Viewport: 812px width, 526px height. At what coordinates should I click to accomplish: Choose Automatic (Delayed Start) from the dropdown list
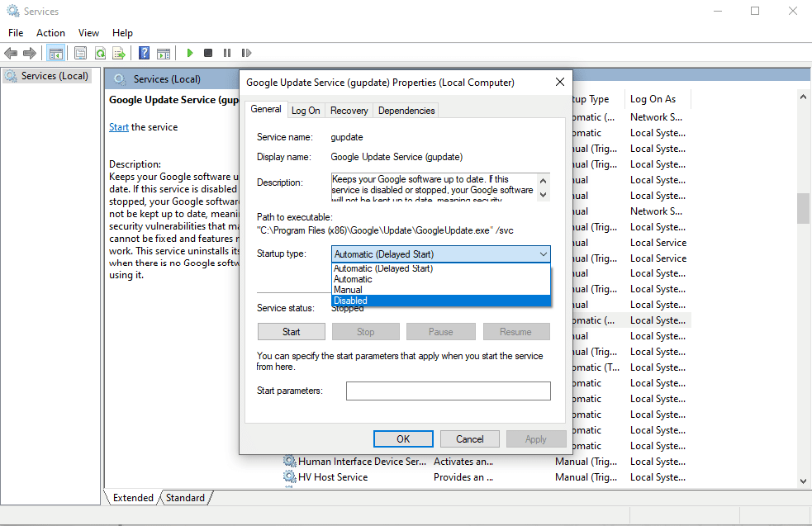pos(441,268)
